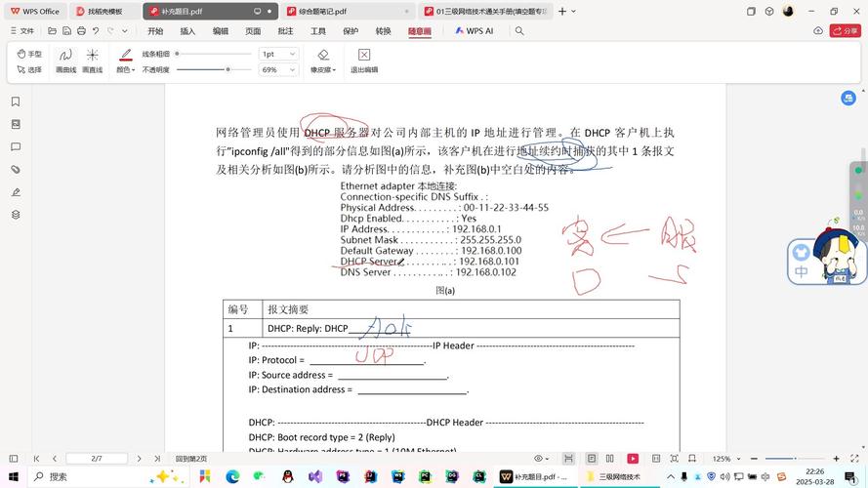The width and height of the screenshot is (868, 488).
Task: Open the thumbnail panel in left sidebar
Action: (x=16, y=125)
